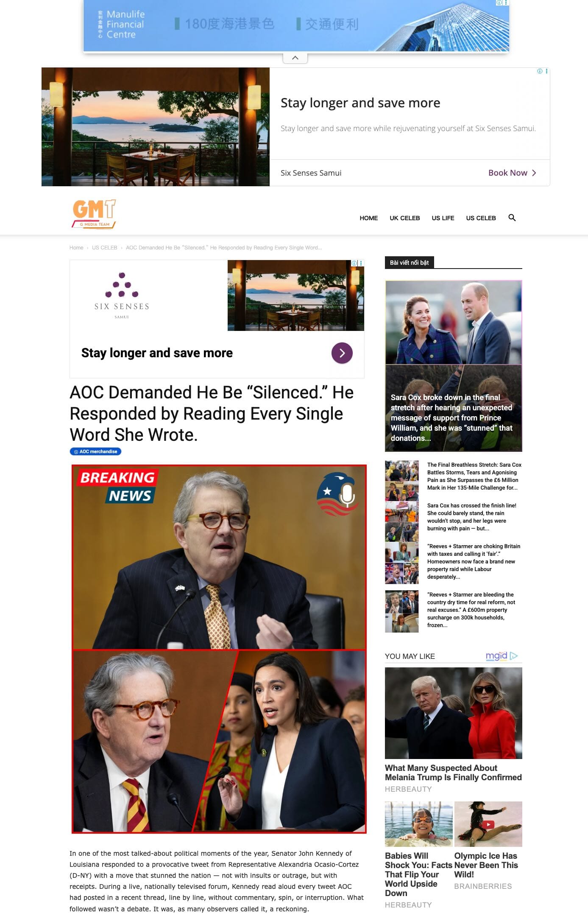588x916 pixels.
Task: Collapse the top banner ad with the chevron
Action: pos(295,58)
